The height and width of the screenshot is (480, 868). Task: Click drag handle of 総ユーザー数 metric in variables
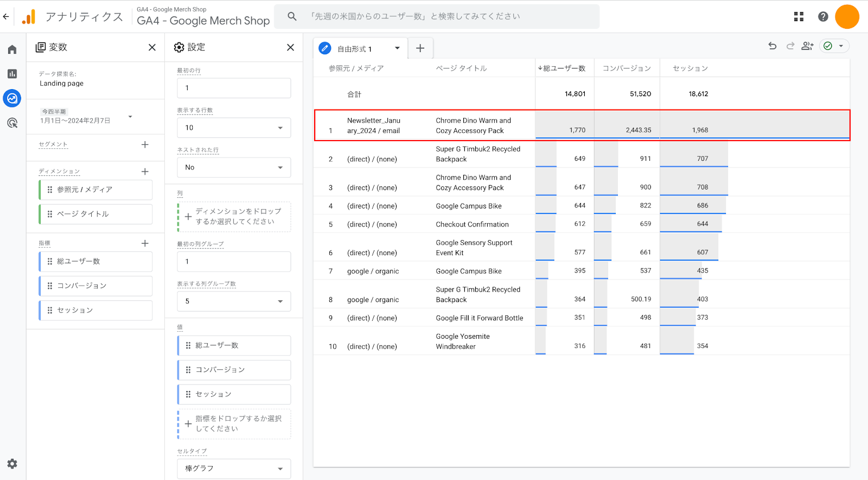50,261
